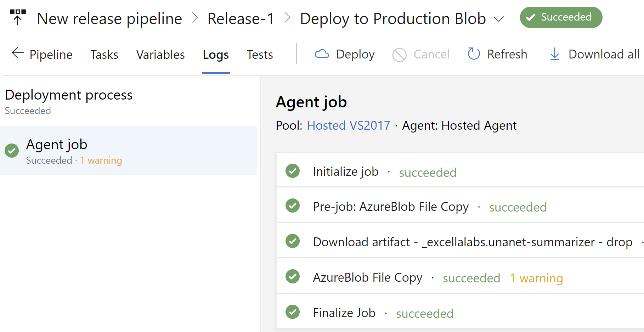The height and width of the screenshot is (332, 644).
Task: Select the Tests tab
Action: 260,54
